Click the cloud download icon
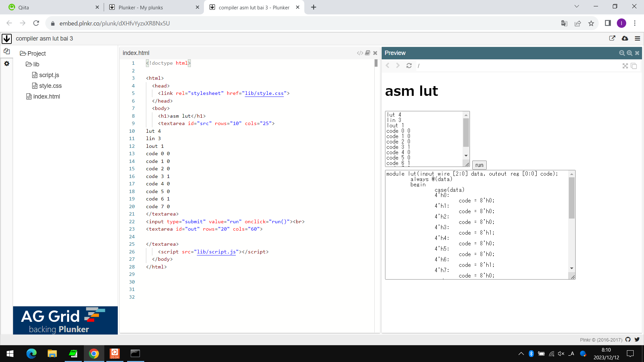 (x=625, y=38)
